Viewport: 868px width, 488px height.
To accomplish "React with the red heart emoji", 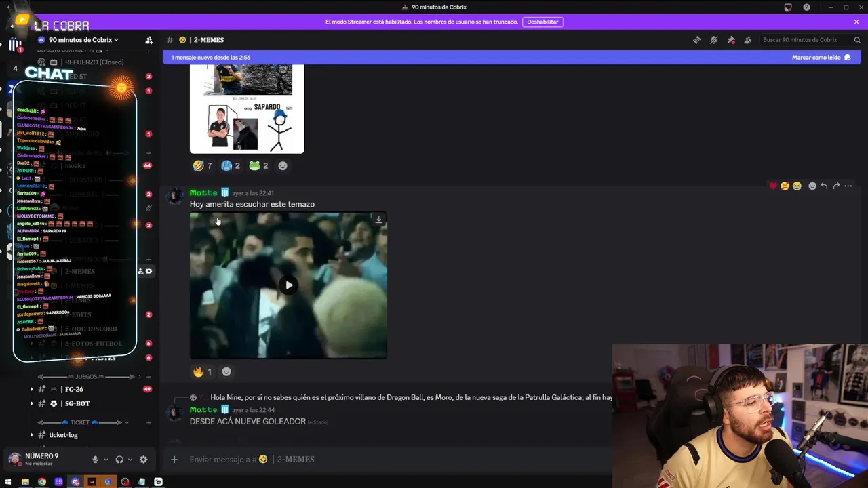I will click(x=773, y=186).
